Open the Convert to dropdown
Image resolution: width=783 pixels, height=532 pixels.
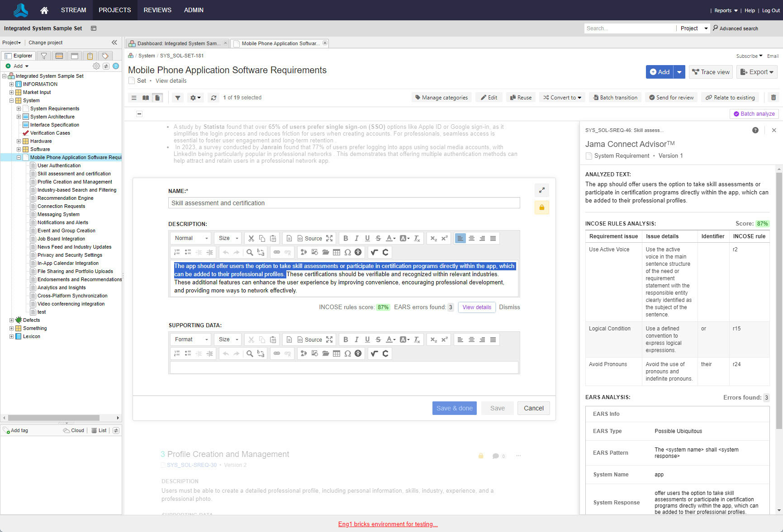tap(562, 98)
